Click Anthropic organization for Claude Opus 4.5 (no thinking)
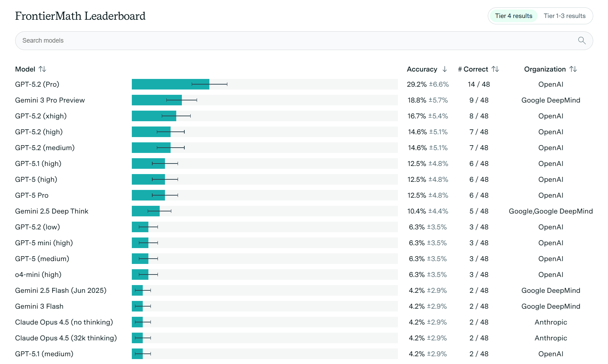The width and height of the screenshot is (608, 364). [551, 322]
